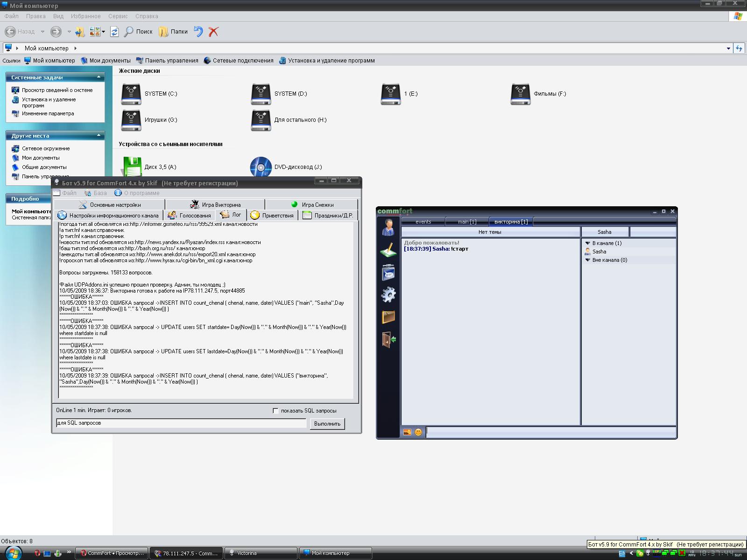The height and width of the screenshot is (560, 747).
Task: Enable the показать SQL запросы checkbox
Action: 275,411
